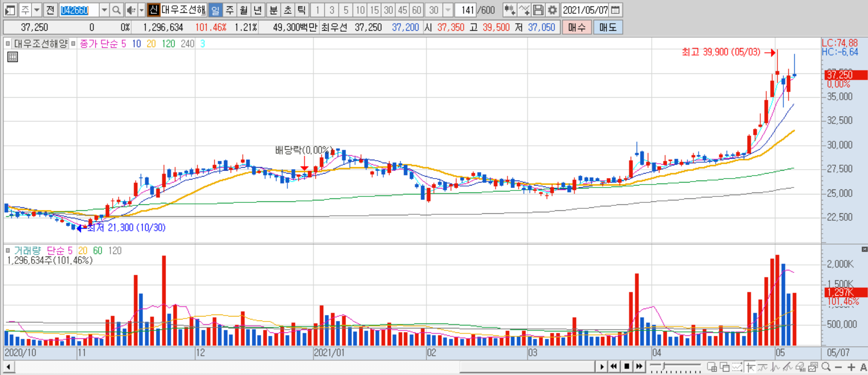Click magenta 5-day moving average label
868x375 pixels.
[x=123, y=44]
